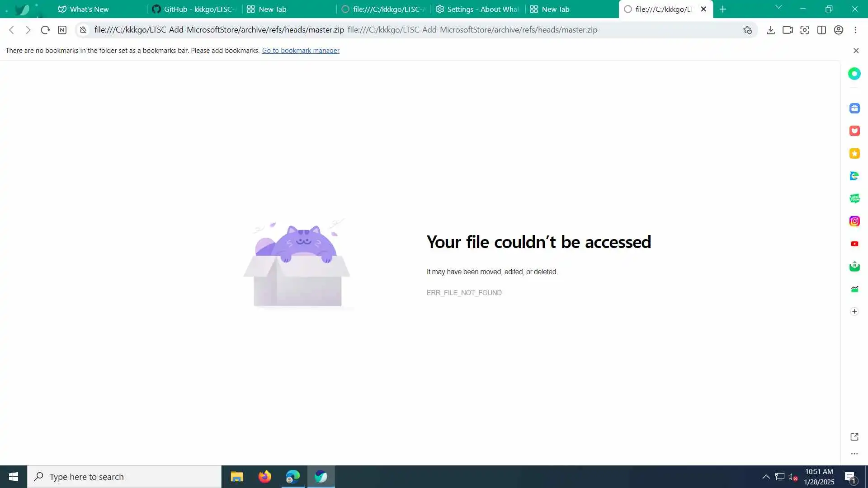Expand sidebar more options ellipsis
This screenshot has height=488, width=868.
[854, 454]
